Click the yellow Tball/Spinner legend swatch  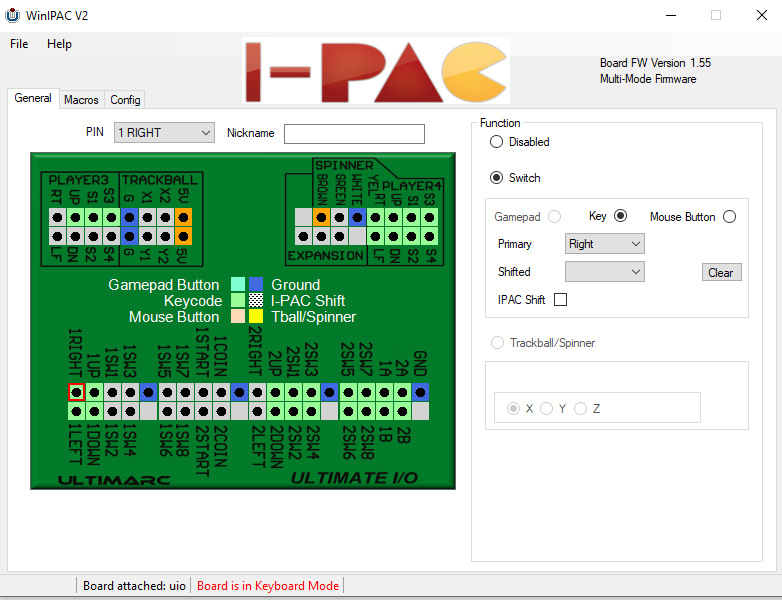tap(256, 317)
